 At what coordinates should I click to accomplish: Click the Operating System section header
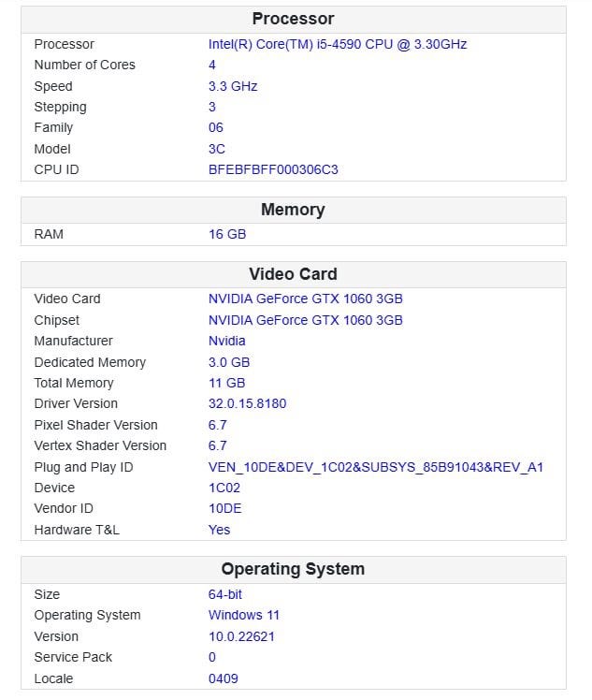pos(293,569)
